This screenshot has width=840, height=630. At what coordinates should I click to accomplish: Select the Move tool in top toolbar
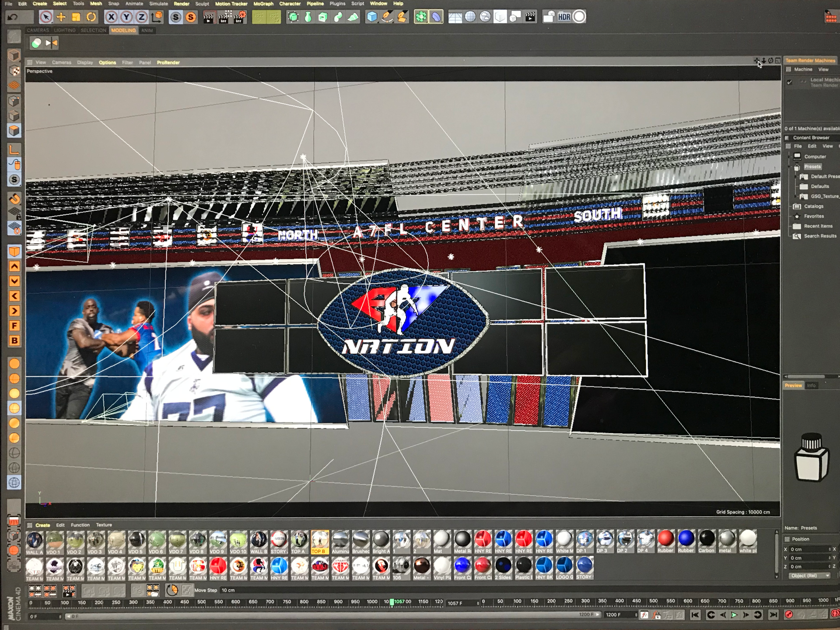[x=61, y=17]
